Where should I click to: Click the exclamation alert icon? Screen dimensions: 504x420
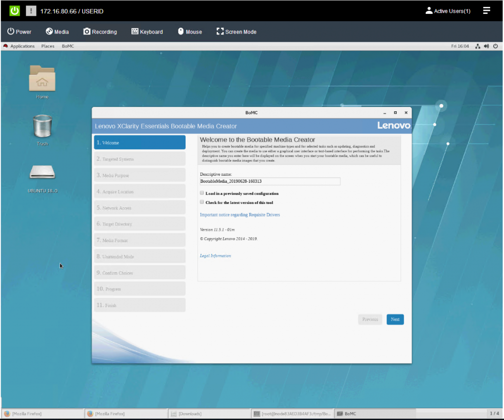click(x=31, y=11)
